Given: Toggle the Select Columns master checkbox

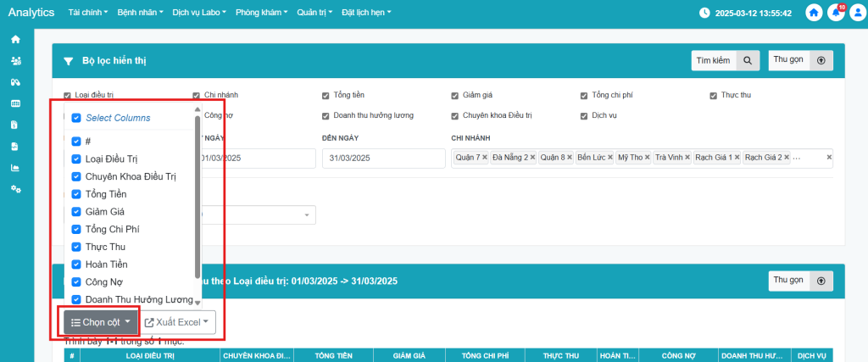Looking at the screenshot, I should 76,118.
